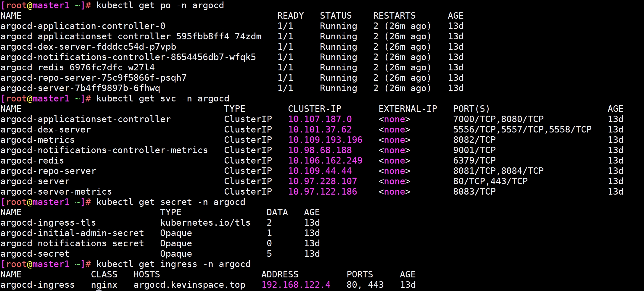Click cluster IP 10.97.122.186
The height and width of the screenshot is (291, 644).
pyautogui.click(x=323, y=192)
